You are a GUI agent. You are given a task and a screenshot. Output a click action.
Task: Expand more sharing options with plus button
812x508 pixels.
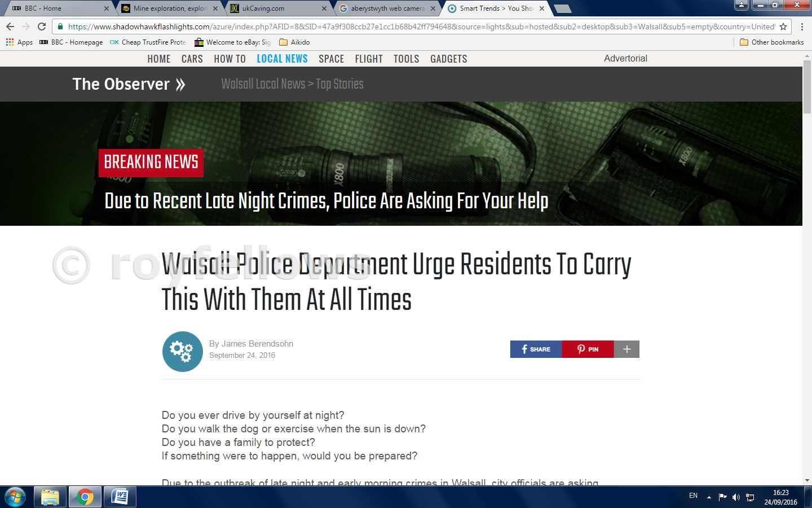click(x=626, y=349)
